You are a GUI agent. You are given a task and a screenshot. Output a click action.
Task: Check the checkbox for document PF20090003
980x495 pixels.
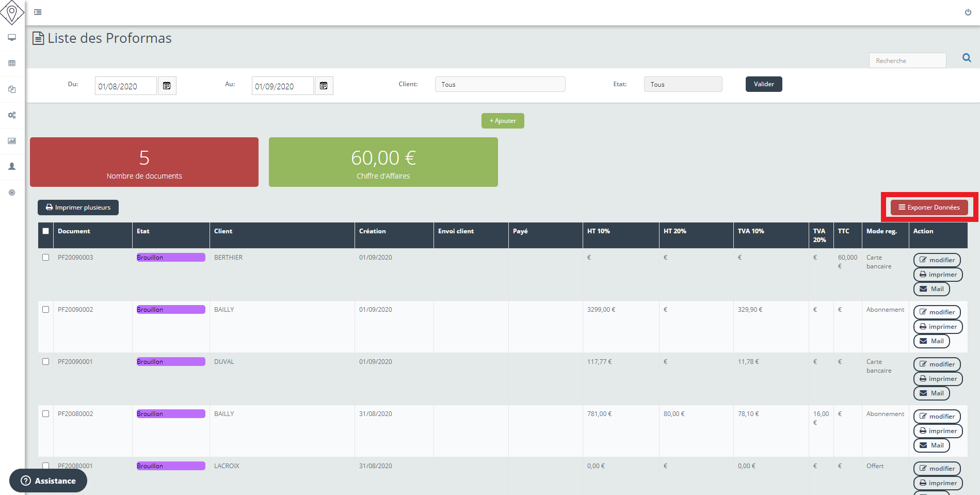pyautogui.click(x=45, y=257)
